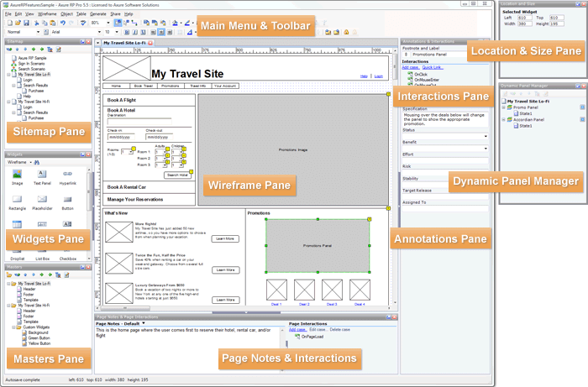Select the Text Panel widget icon
Viewport: 588px width, 387px height.
(x=42, y=174)
